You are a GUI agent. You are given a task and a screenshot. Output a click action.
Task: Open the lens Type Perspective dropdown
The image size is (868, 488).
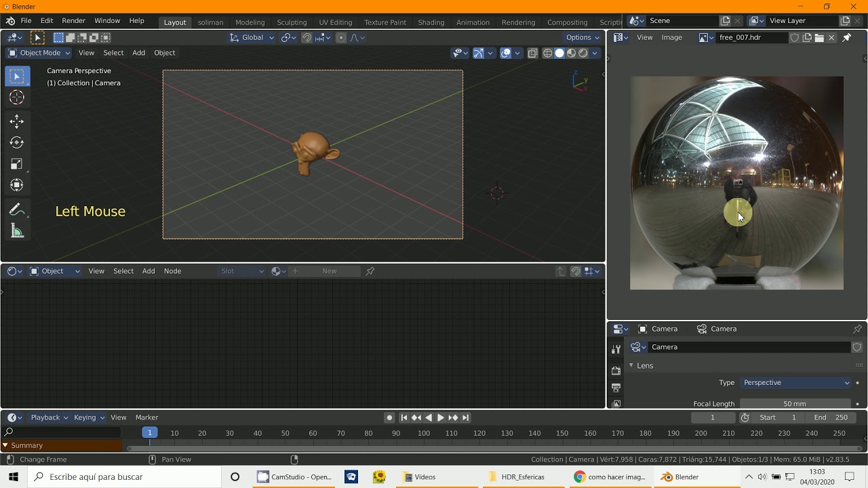(795, 383)
